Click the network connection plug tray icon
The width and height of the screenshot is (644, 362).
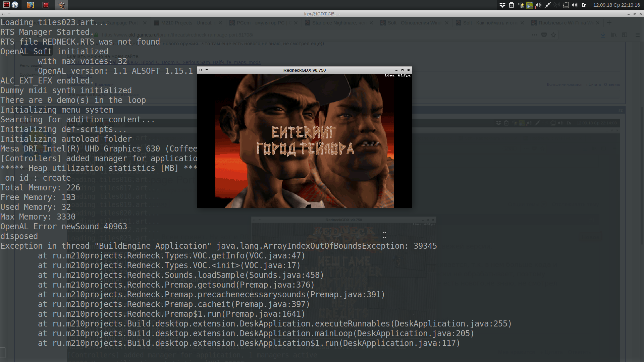547,5
